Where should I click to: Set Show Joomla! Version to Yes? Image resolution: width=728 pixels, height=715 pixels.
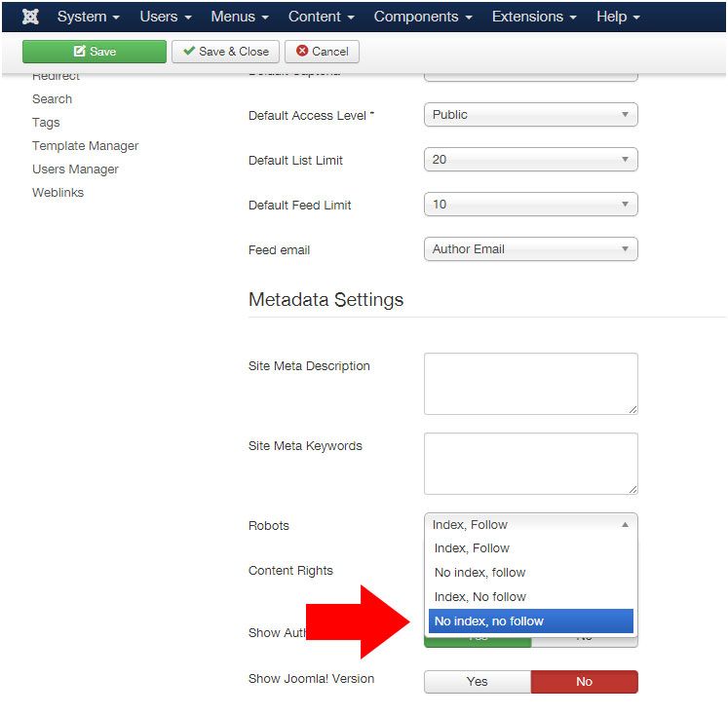tap(478, 682)
